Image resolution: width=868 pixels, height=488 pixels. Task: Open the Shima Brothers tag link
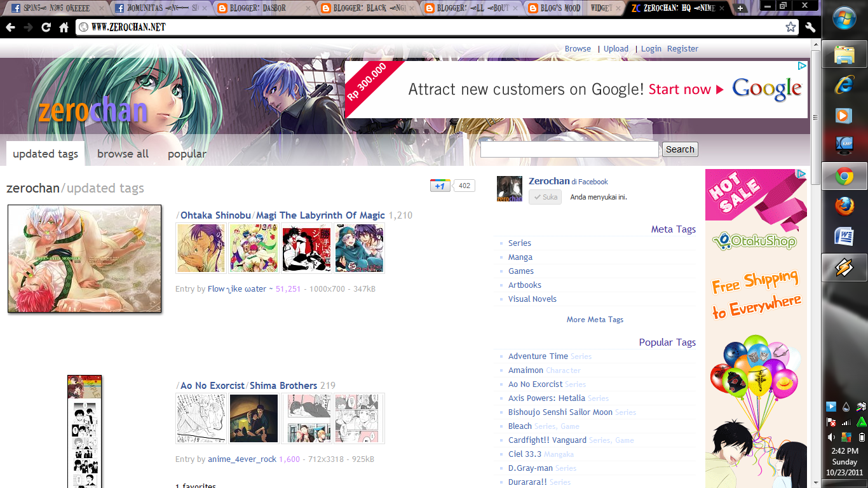283,386
